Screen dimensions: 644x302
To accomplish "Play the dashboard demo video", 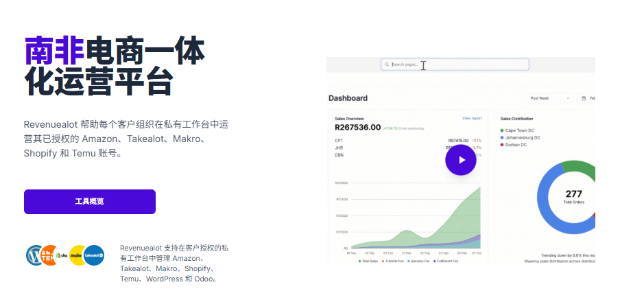I will (460, 160).
